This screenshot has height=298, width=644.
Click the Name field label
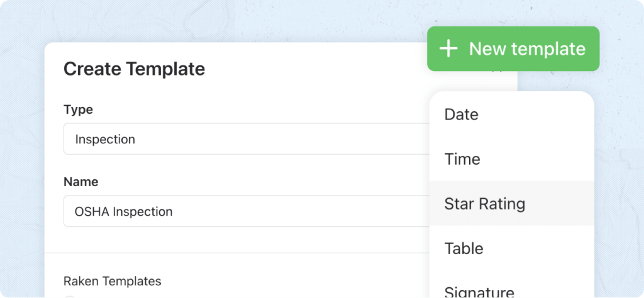[80, 182]
